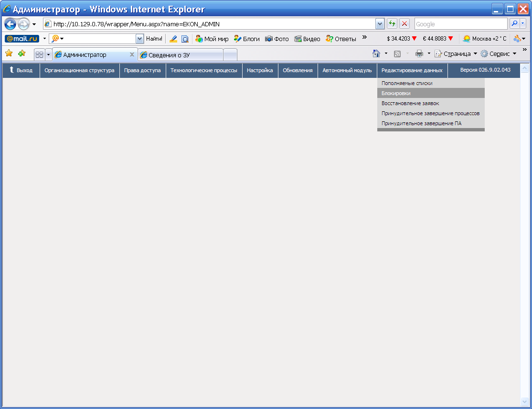Screen dimensions: 532x409
Task: Click the Версия 026.9.02.043 label
Action: pyautogui.click(x=485, y=70)
